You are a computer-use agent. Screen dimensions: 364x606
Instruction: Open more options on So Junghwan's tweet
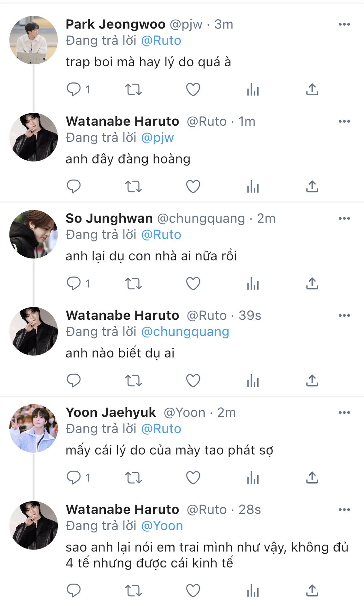(x=344, y=218)
